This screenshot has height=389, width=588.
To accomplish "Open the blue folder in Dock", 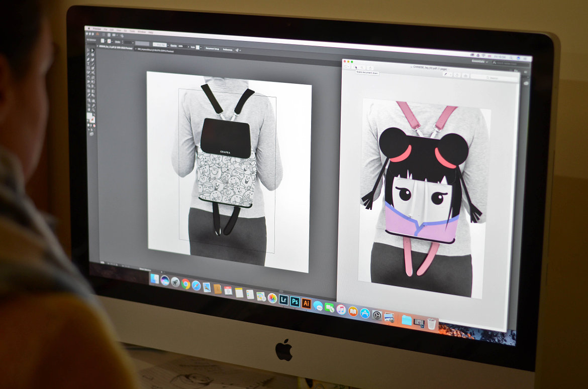I will coord(407,320).
